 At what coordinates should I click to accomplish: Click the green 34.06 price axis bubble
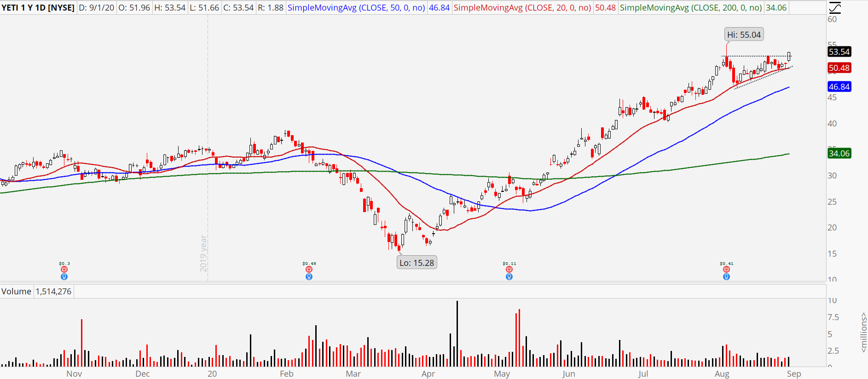(x=839, y=153)
